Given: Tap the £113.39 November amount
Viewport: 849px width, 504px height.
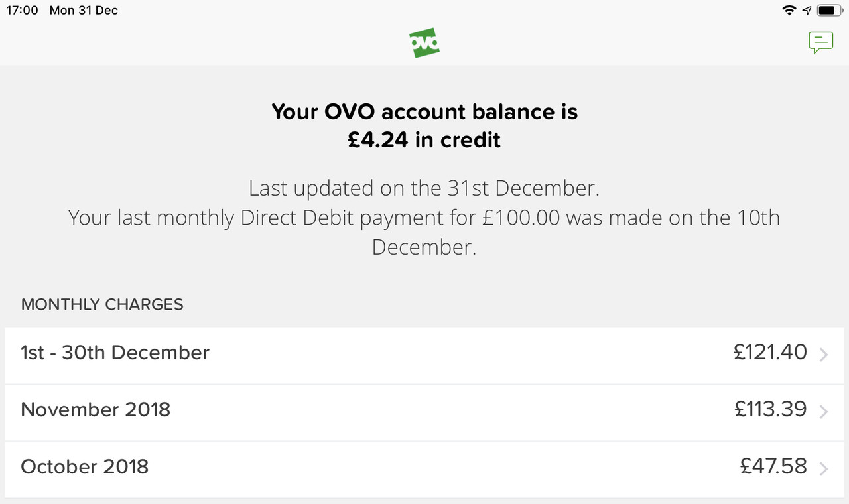Looking at the screenshot, I should [x=770, y=409].
